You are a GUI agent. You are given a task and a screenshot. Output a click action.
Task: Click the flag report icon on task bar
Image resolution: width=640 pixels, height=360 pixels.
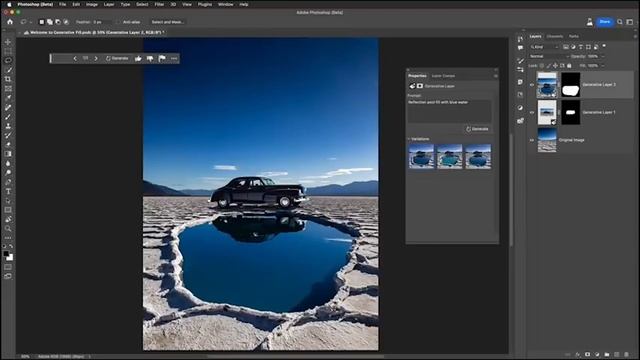162,59
